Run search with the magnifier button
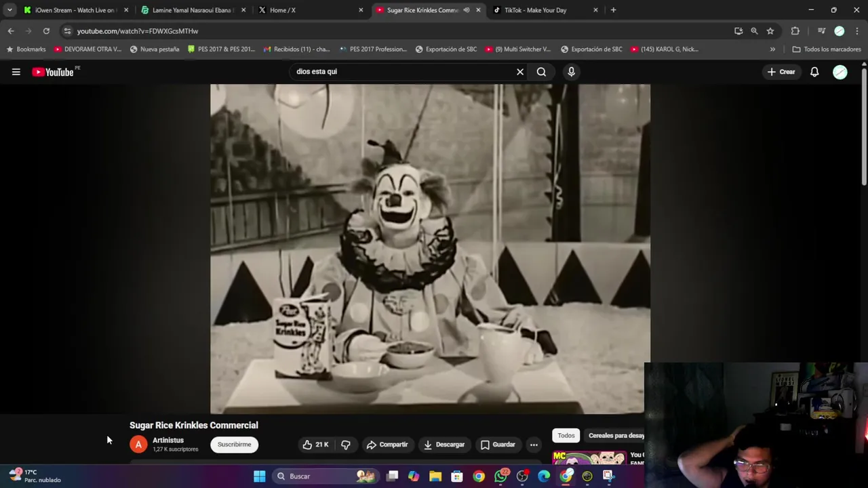The image size is (868, 488). [x=541, y=72]
